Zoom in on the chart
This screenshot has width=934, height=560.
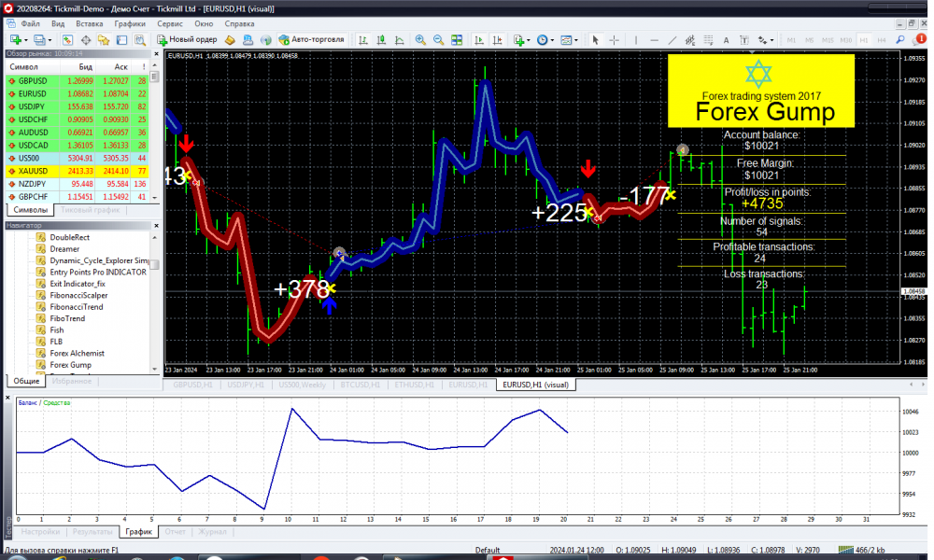pos(420,40)
